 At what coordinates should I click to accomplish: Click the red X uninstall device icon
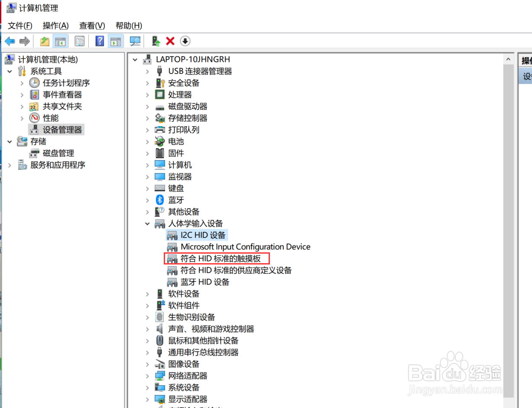170,41
